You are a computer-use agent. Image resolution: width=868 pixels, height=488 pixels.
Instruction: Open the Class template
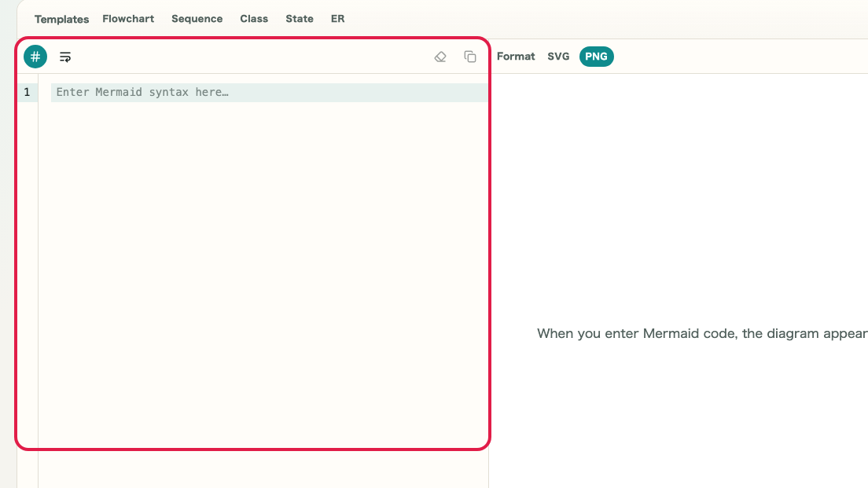(254, 19)
